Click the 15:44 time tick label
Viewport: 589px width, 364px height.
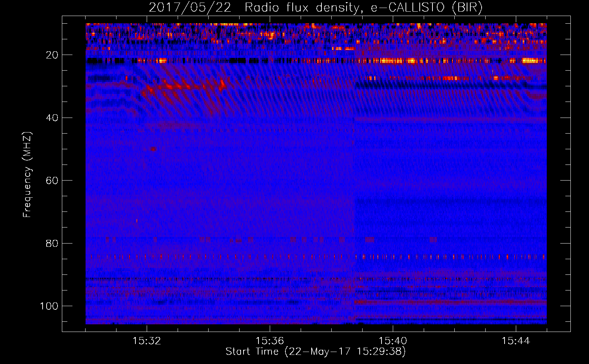(516, 341)
